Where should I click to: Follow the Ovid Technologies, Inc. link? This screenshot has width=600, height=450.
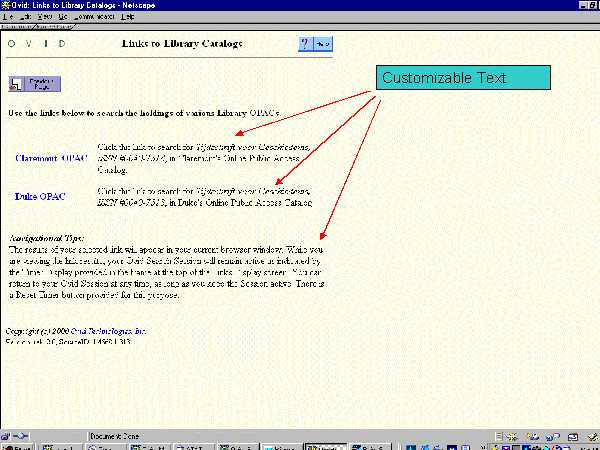108,331
